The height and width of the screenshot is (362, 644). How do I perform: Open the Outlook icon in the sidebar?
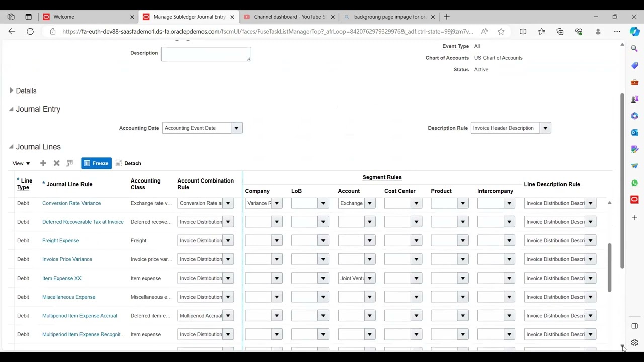pos(635,133)
